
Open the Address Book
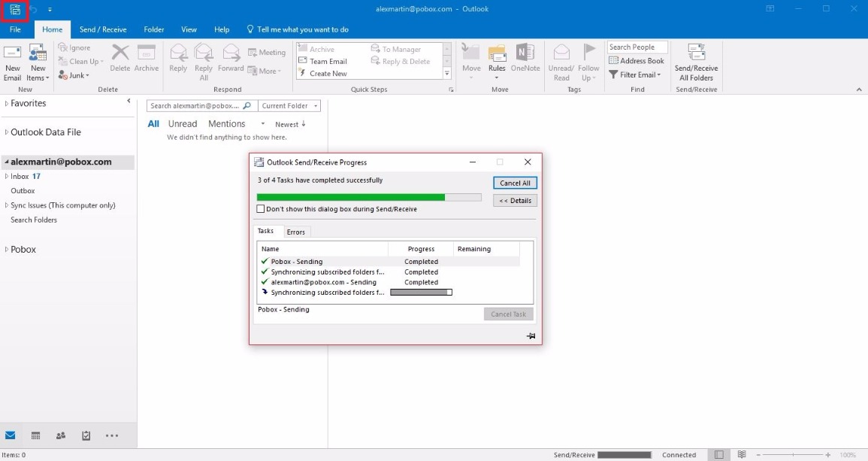(x=637, y=61)
